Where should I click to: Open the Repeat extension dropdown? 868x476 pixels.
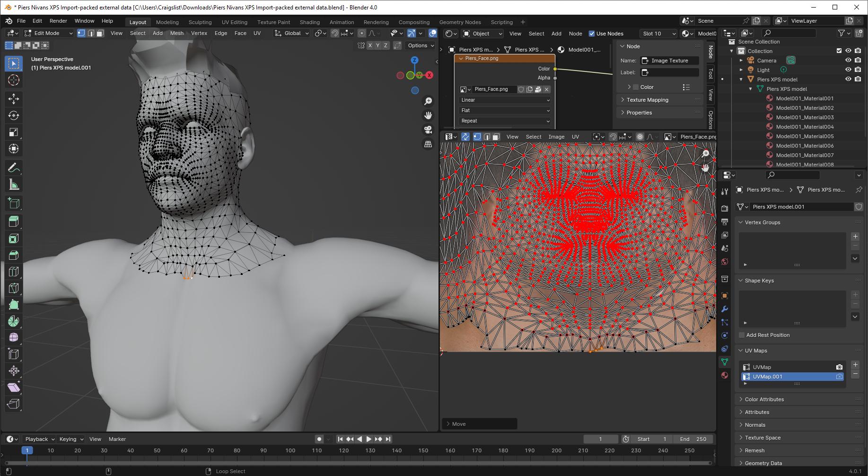click(505, 121)
